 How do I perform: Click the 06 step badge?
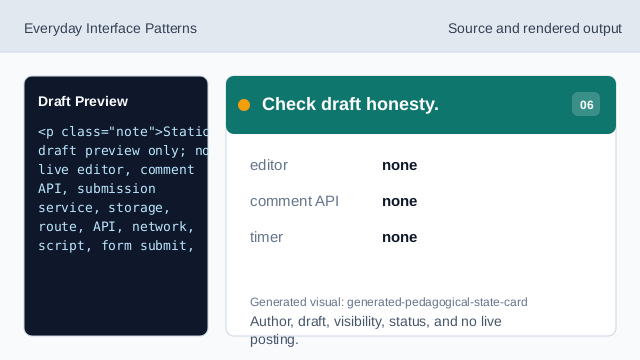586,104
